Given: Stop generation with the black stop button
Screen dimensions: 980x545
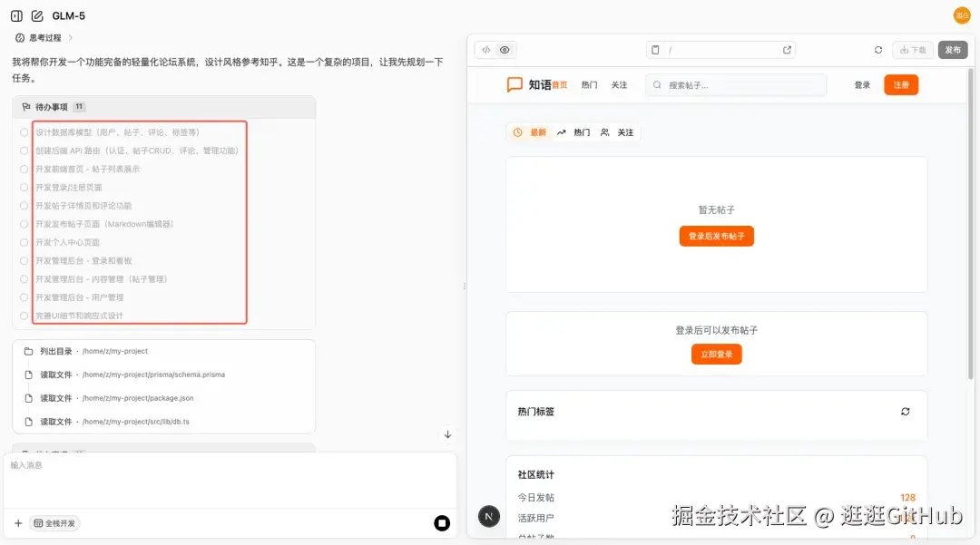Looking at the screenshot, I should pos(442,523).
